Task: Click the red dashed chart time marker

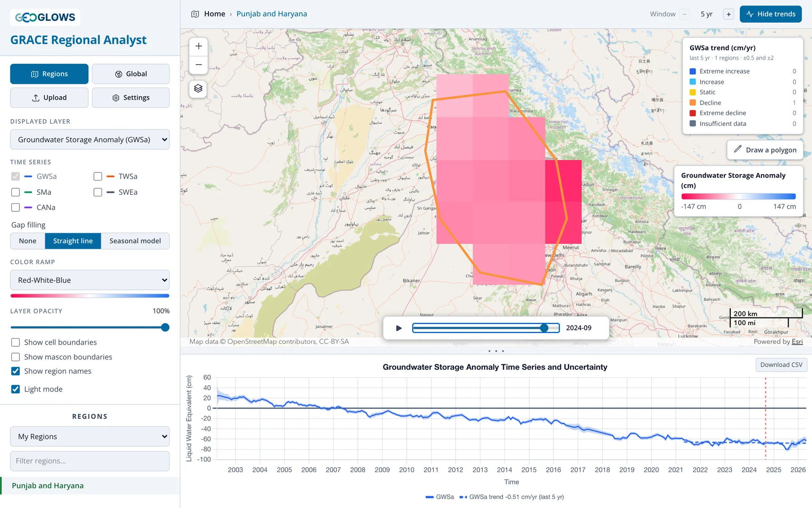Action: [x=766, y=419]
